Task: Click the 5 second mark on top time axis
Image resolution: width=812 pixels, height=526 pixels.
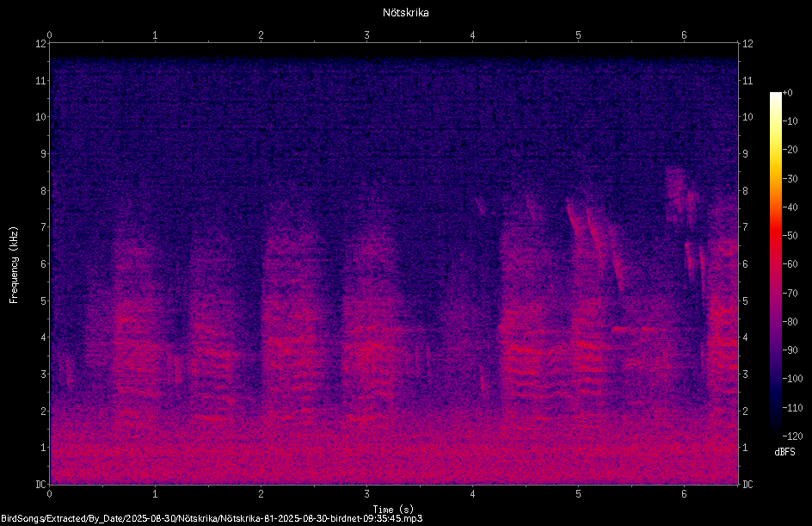Action: click(578, 35)
